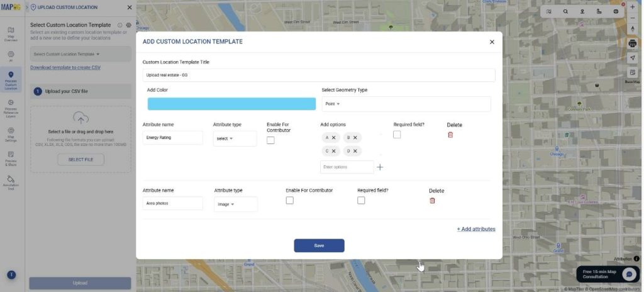
Task: Open the template settings gear icon
Action: [128, 25]
